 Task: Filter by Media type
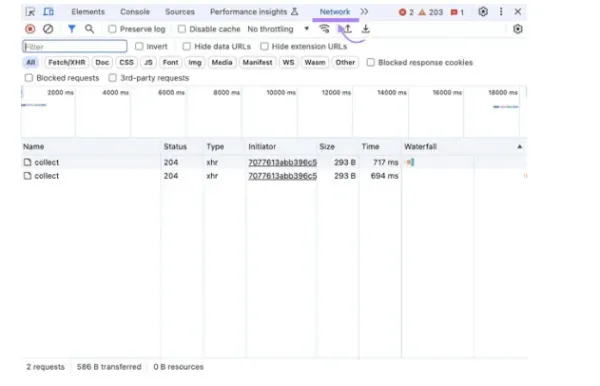click(x=222, y=62)
